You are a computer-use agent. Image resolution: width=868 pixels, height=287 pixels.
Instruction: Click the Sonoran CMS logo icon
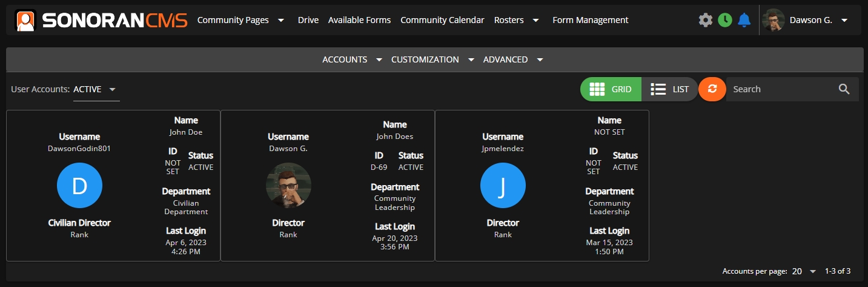coord(25,21)
